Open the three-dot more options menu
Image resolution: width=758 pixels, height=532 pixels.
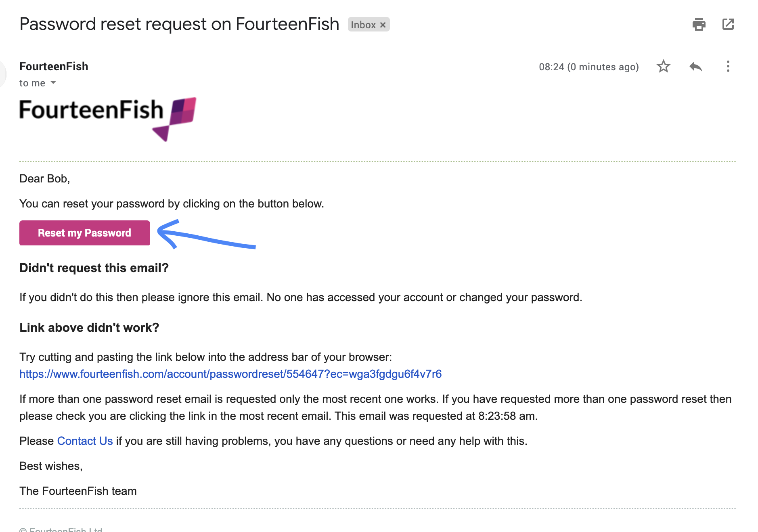728,66
